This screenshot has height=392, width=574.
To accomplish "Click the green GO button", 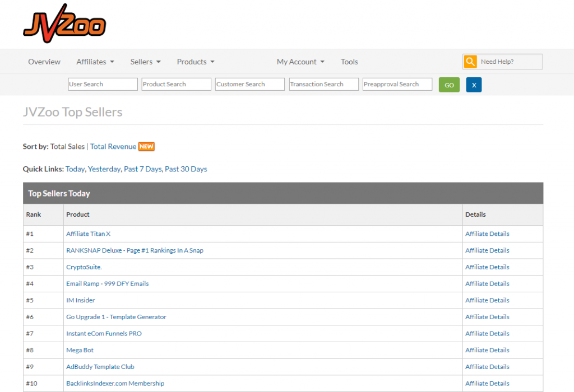I will [449, 85].
